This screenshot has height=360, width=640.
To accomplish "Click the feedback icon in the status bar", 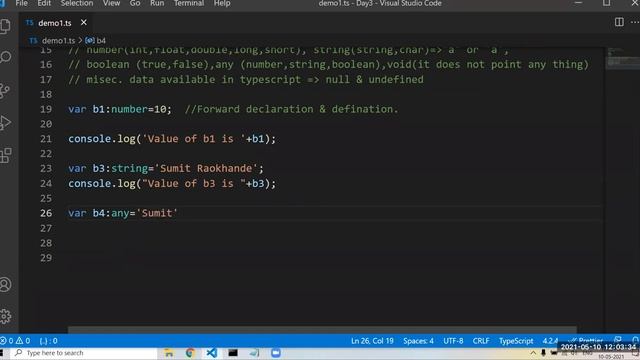I will pyautogui.click(x=618, y=340).
